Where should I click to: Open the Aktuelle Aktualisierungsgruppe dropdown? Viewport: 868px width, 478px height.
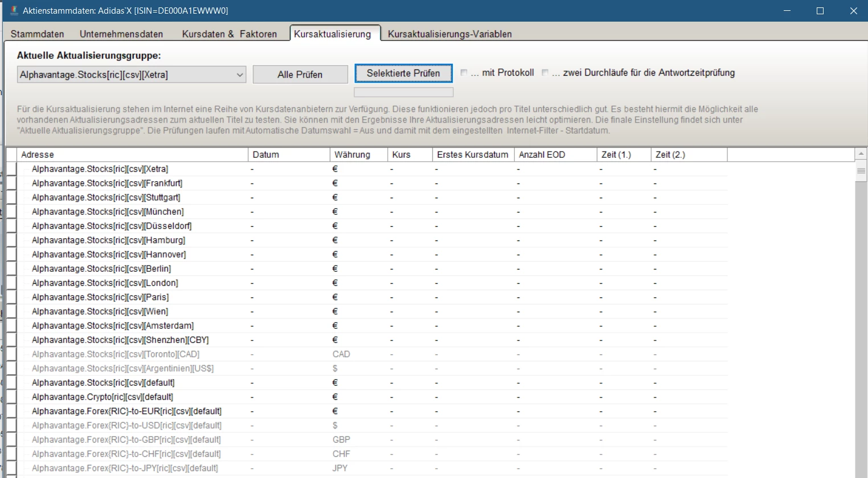point(132,75)
